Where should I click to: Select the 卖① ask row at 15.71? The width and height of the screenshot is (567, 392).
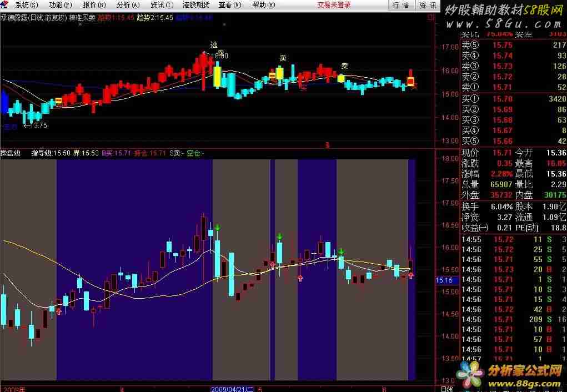tap(514, 87)
